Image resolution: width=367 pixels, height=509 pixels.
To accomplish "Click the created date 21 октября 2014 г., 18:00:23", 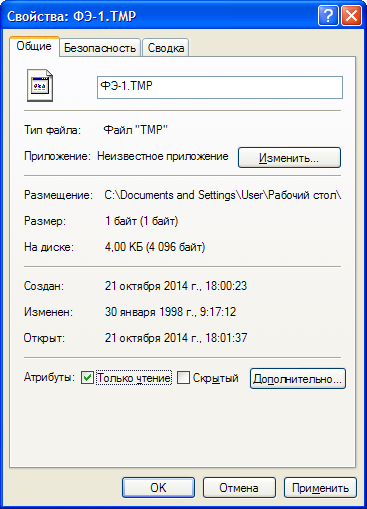I will point(176,286).
